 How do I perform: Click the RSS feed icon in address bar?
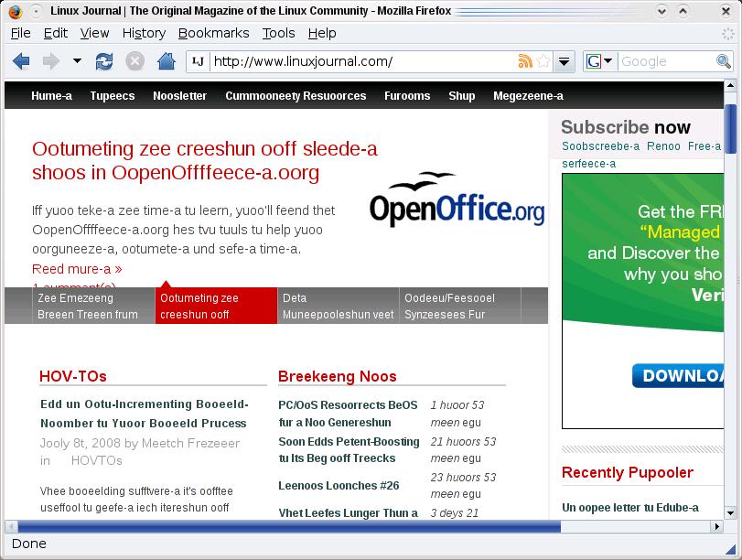[x=525, y=61]
